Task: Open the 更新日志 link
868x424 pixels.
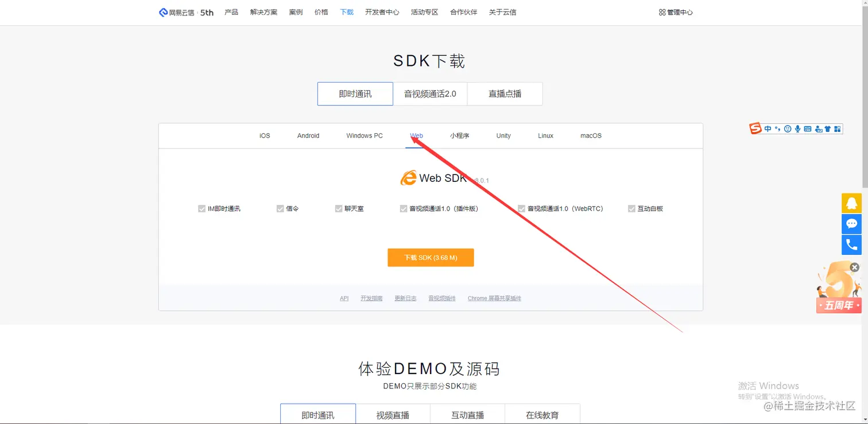Action: click(x=405, y=298)
